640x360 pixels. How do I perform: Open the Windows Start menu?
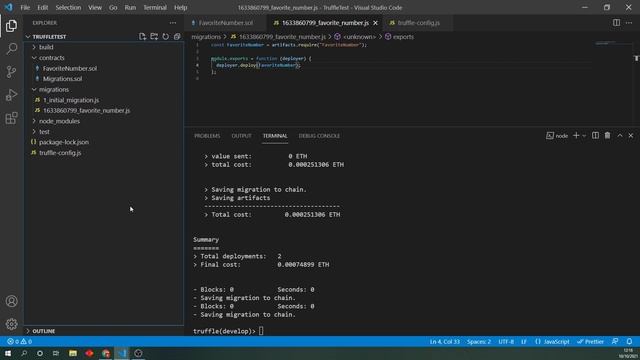8,353
